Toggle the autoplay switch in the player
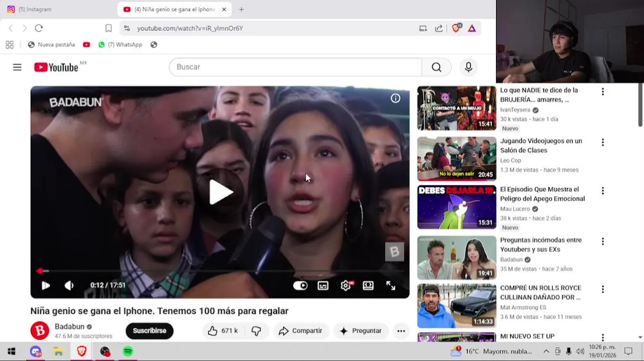The height and width of the screenshot is (361, 644). 300,285
